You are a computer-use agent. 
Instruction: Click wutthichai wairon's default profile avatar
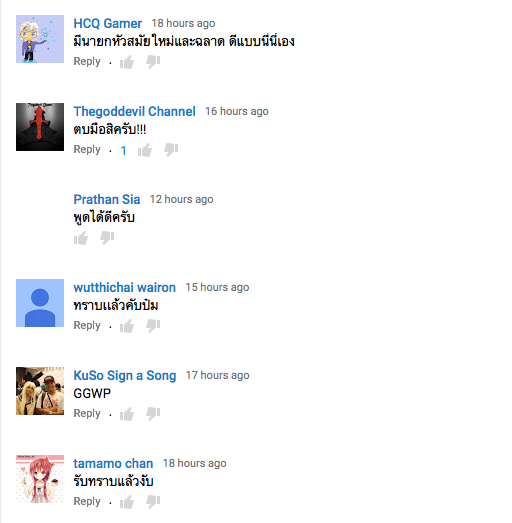click(40, 303)
